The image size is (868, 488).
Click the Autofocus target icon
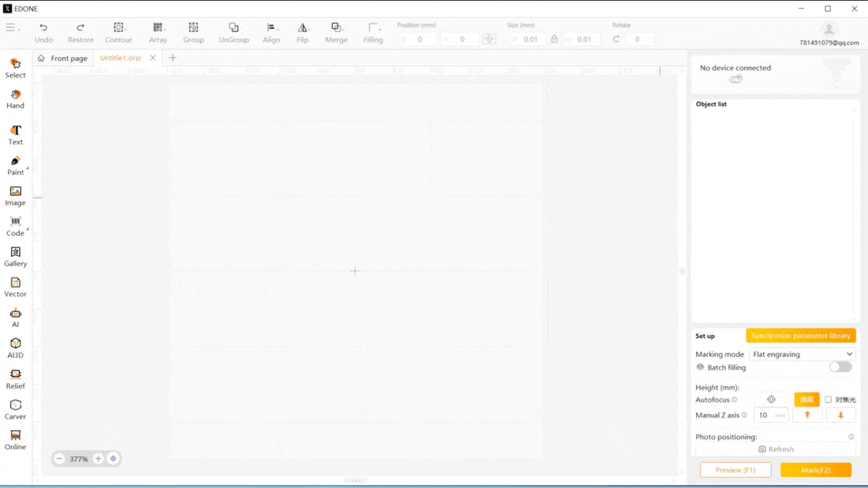pyautogui.click(x=771, y=399)
